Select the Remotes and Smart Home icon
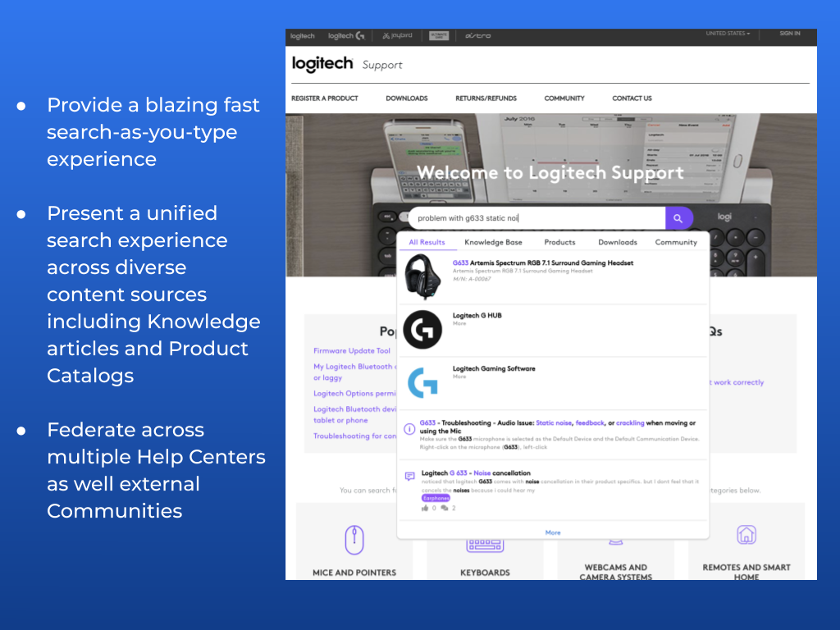The height and width of the screenshot is (630, 840). click(746, 536)
